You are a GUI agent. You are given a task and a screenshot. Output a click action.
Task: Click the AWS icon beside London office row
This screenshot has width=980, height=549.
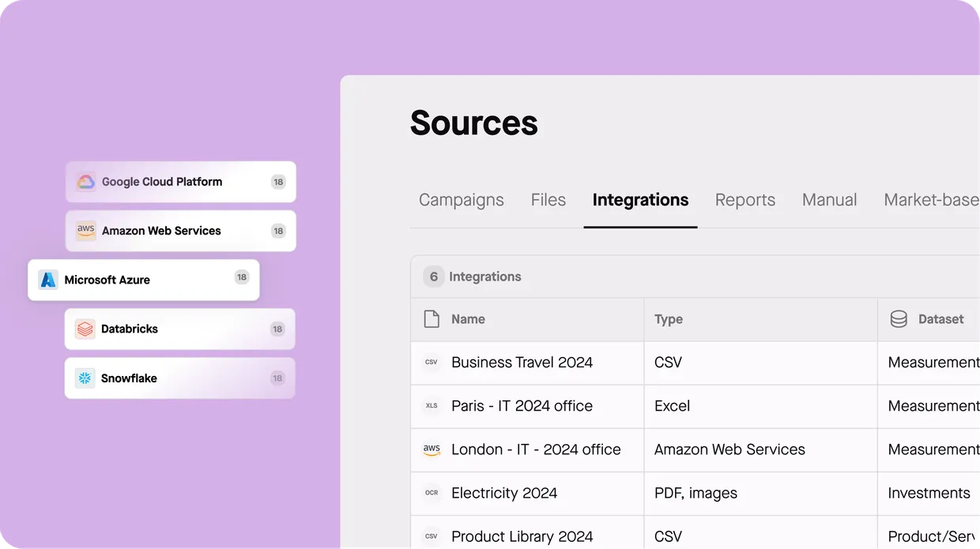point(432,449)
